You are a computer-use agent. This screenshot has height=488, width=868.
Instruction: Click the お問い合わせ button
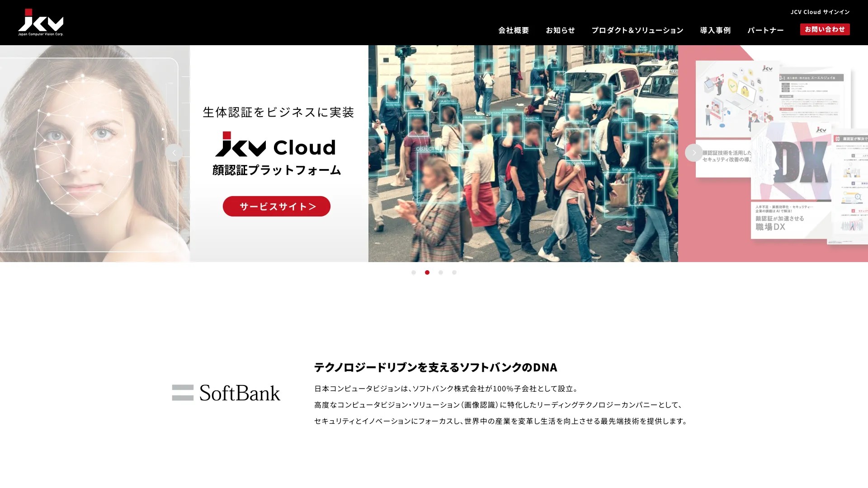coord(825,29)
